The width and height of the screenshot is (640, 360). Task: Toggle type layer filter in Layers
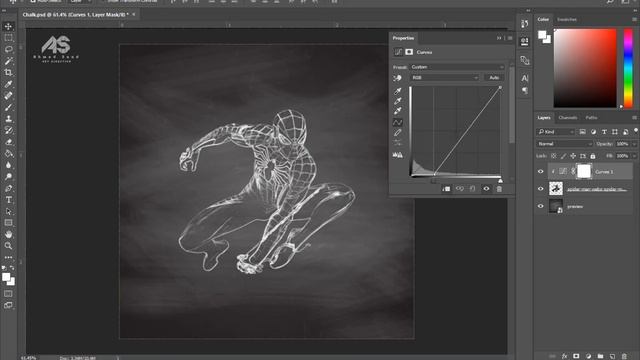(604, 132)
